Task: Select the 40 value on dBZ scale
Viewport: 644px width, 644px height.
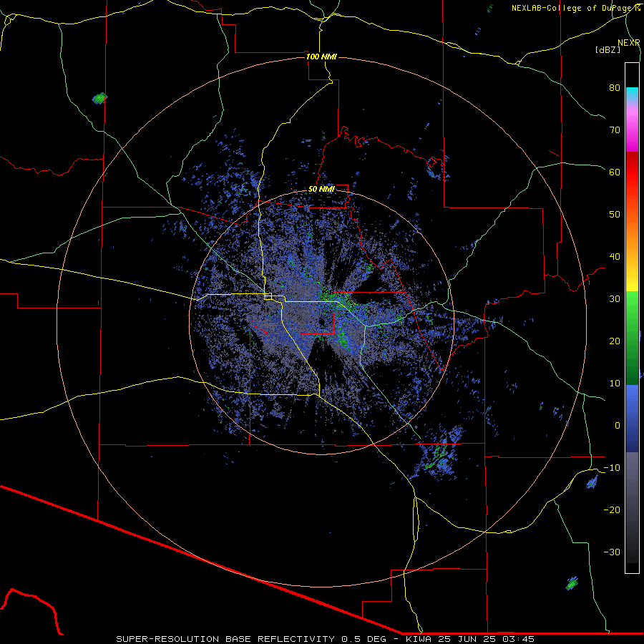Action: coord(615,257)
